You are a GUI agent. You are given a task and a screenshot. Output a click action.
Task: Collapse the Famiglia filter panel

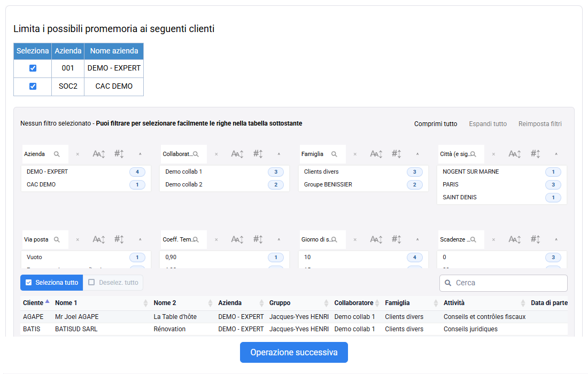(x=417, y=154)
